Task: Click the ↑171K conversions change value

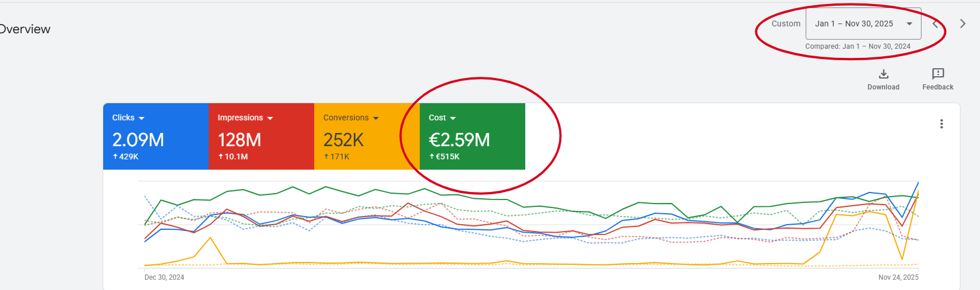Action: click(x=337, y=156)
